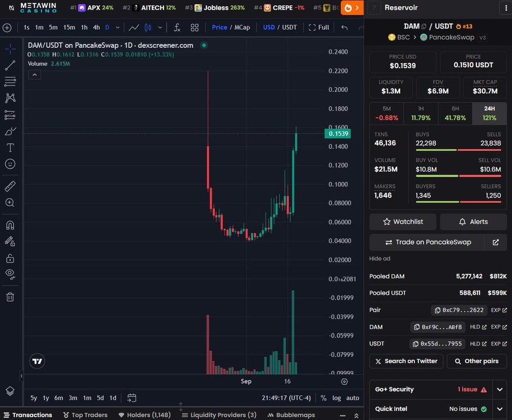Collapse the chart legend chevron

click(34, 75)
